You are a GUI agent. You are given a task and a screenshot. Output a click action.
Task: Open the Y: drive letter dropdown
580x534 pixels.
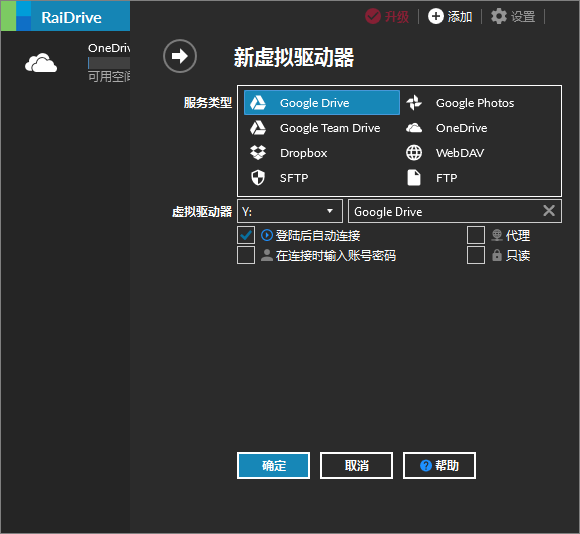click(290, 211)
